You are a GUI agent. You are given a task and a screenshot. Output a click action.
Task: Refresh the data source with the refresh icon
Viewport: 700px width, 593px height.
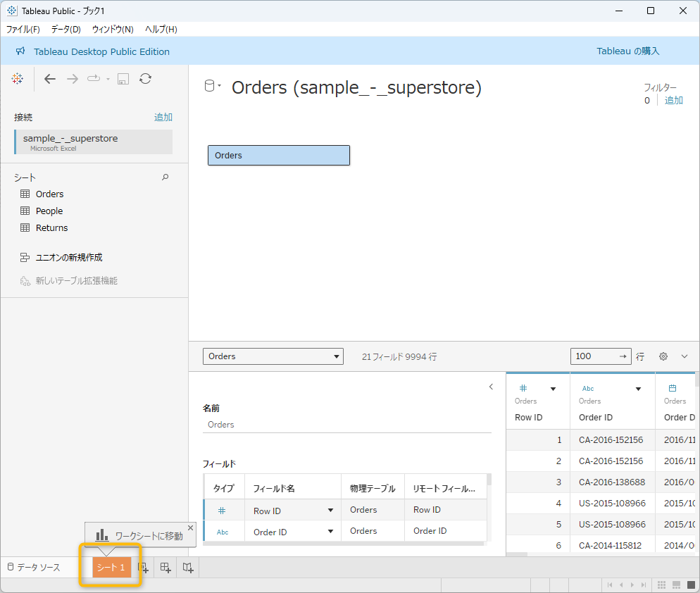(145, 79)
